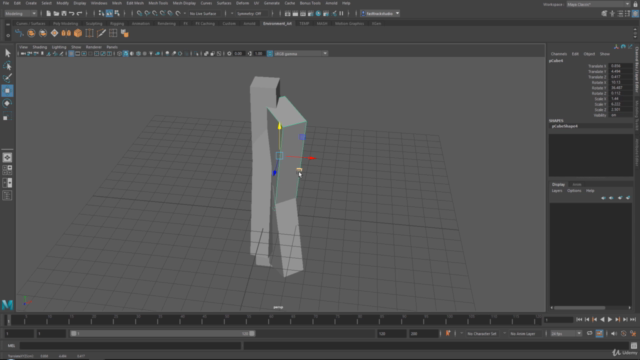Open the sRGB gamma view transform dropdown
The height and width of the screenshot is (360, 640).
pos(301,53)
